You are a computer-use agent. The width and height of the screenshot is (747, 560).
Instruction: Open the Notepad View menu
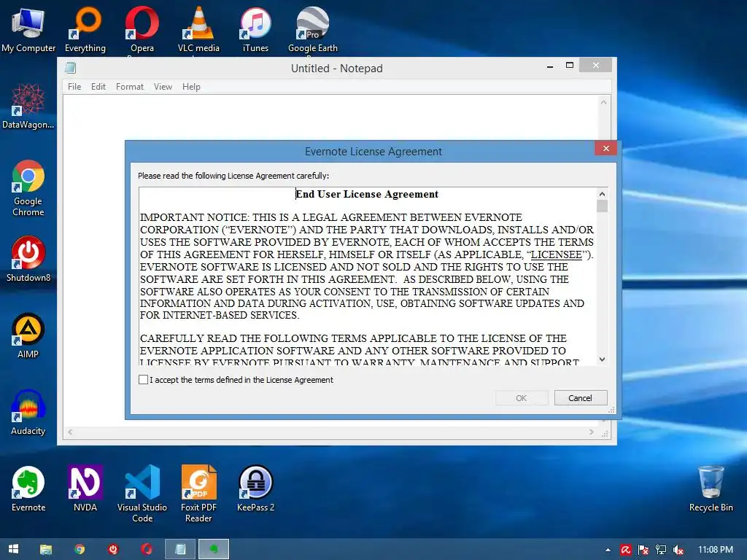coord(163,87)
